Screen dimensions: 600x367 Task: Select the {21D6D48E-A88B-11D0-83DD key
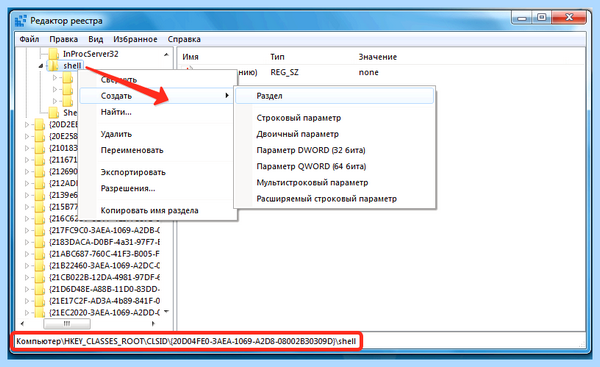click(x=104, y=289)
